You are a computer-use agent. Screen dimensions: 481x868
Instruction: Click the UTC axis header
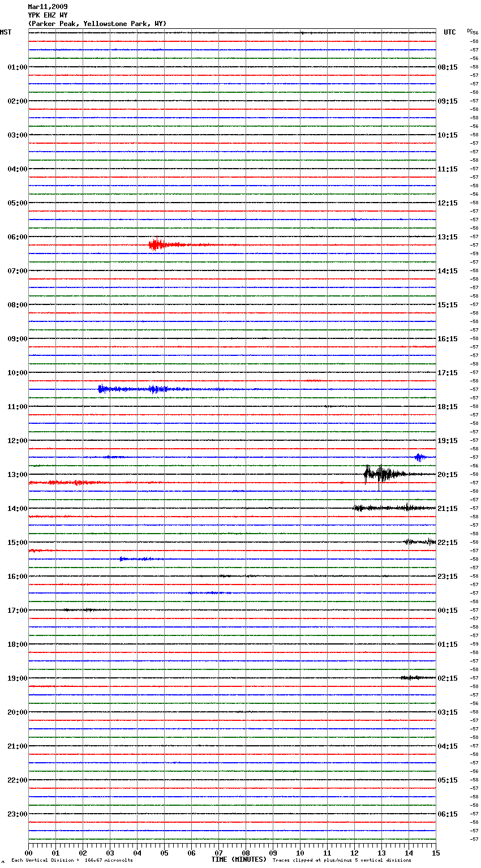coord(450,32)
